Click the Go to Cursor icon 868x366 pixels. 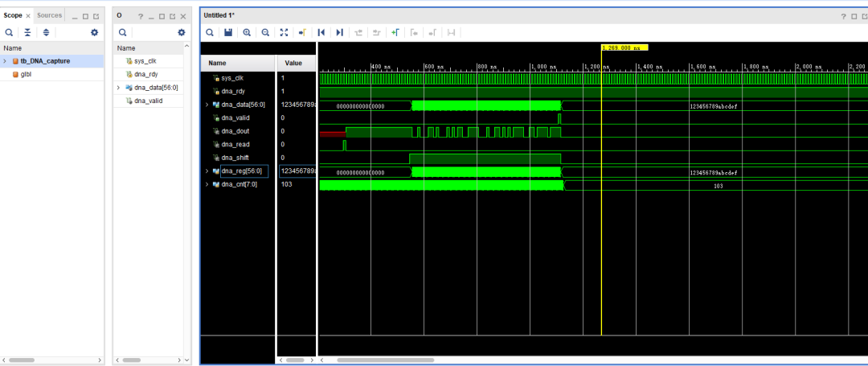pyautogui.click(x=303, y=32)
